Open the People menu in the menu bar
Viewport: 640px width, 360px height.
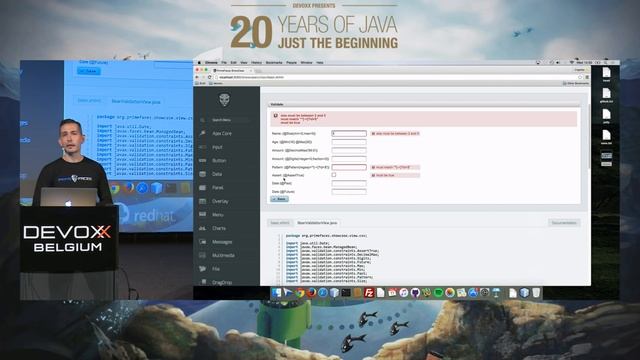pyautogui.click(x=291, y=62)
